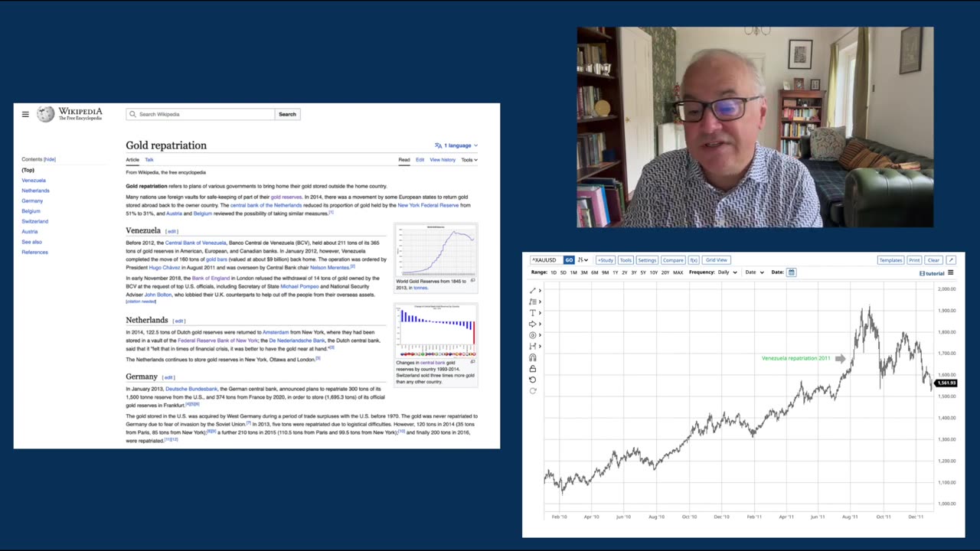Open the Bank of England link
The image size is (980, 551).
coord(211,278)
